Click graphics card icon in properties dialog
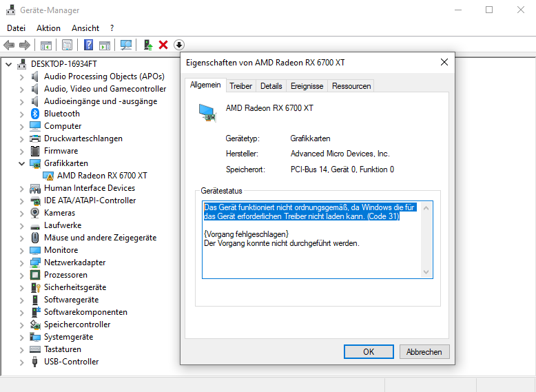This screenshot has height=392, width=536. click(207, 112)
